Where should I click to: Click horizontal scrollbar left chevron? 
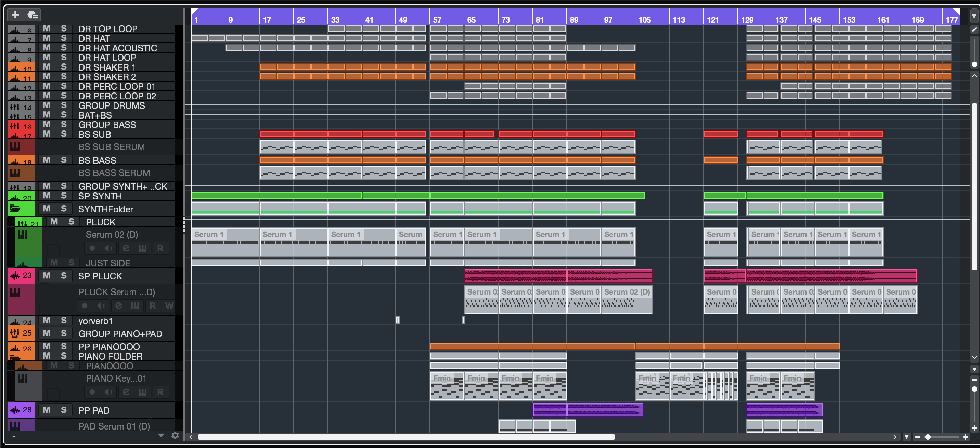[x=191, y=437]
